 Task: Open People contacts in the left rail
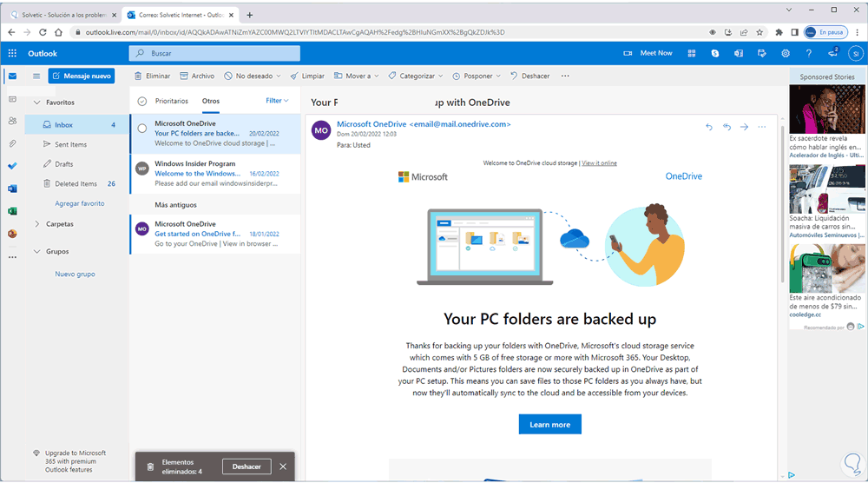pos(12,121)
